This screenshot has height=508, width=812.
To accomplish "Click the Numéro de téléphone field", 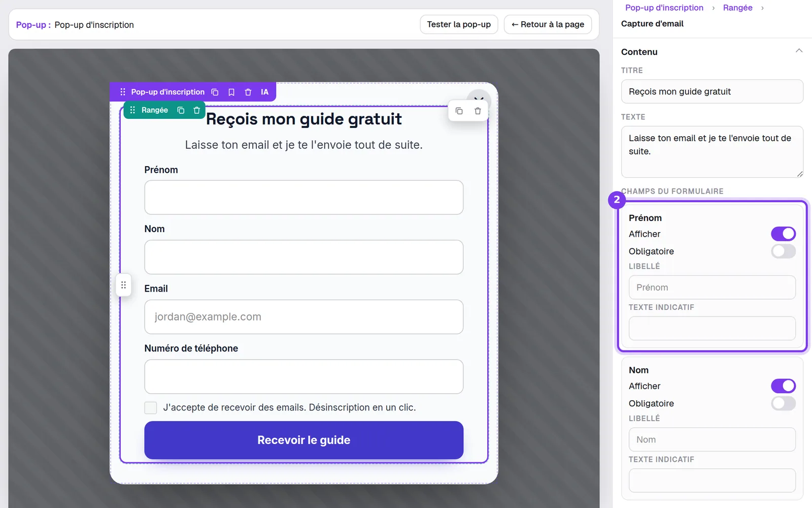I will [303, 376].
